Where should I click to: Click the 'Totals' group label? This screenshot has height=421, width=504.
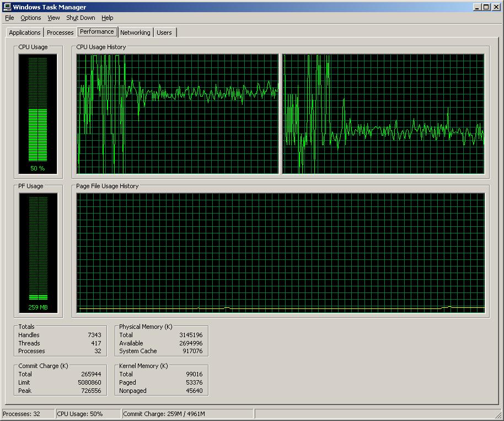pyautogui.click(x=26, y=327)
